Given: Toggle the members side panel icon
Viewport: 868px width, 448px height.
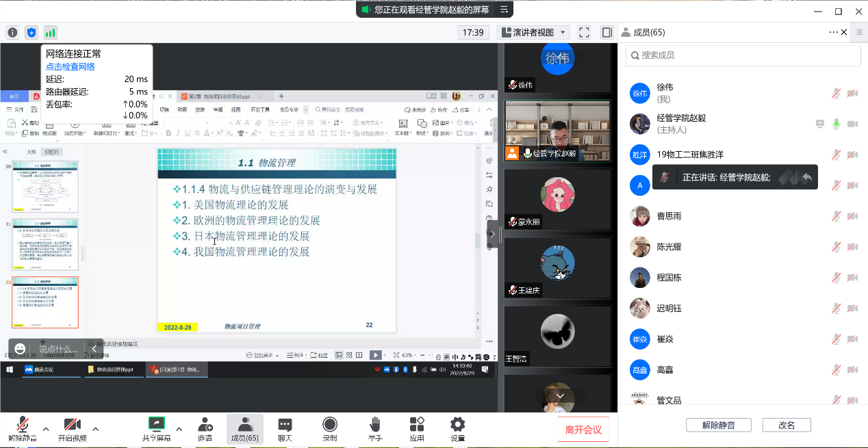Looking at the screenshot, I should [x=607, y=32].
